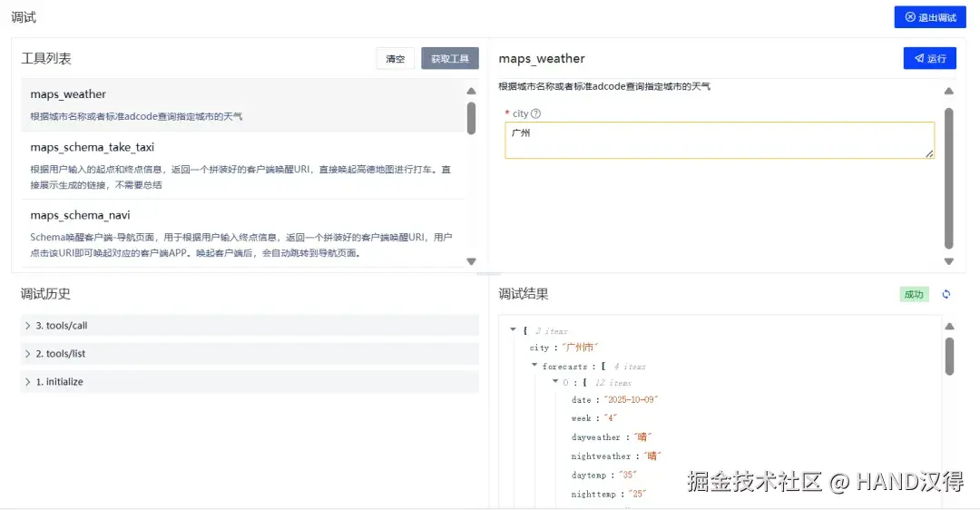980x510 pixels.
Task: Click the resize handle of city textarea
Action: click(929, 153)
